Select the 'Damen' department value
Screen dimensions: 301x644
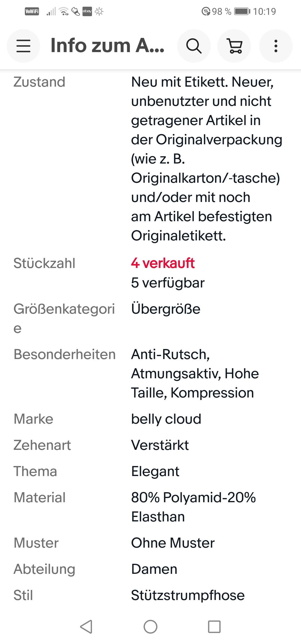pyautogui.click(x=154, y=569)
